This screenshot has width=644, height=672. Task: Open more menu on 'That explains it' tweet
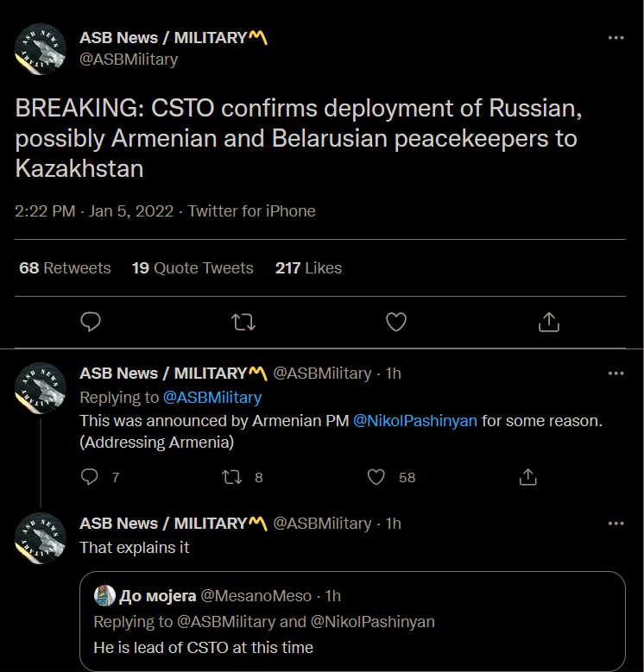pyautogui.click(x=616, y=524)
